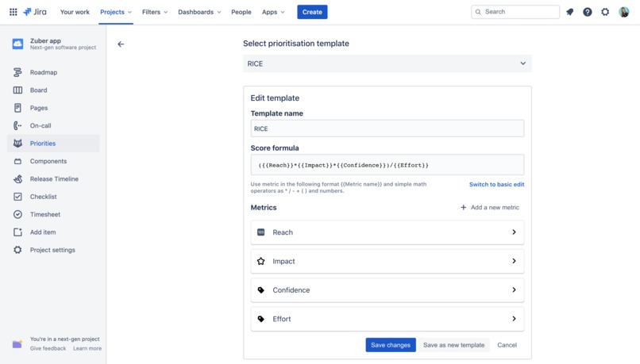Click the Add item icon

pos(17,232)
